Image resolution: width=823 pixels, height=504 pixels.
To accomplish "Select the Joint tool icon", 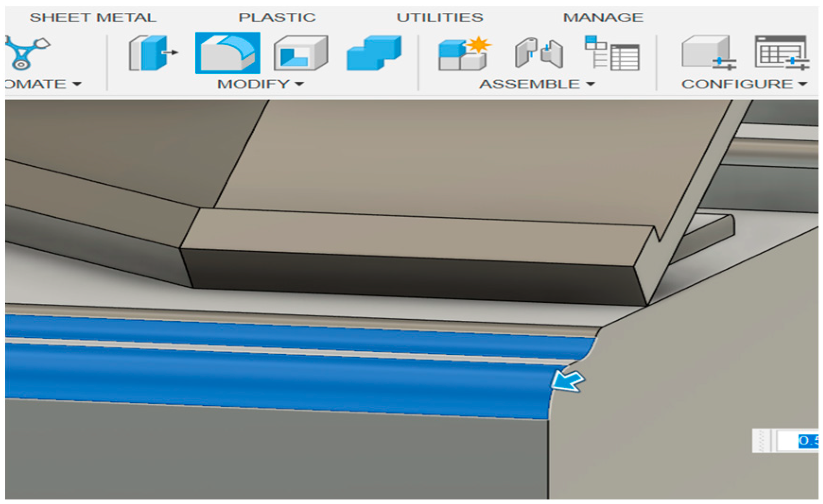I will tap(539, 53).
